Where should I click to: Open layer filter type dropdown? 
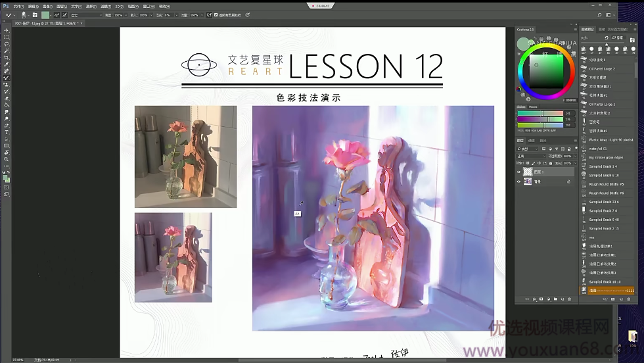[527, 149]
